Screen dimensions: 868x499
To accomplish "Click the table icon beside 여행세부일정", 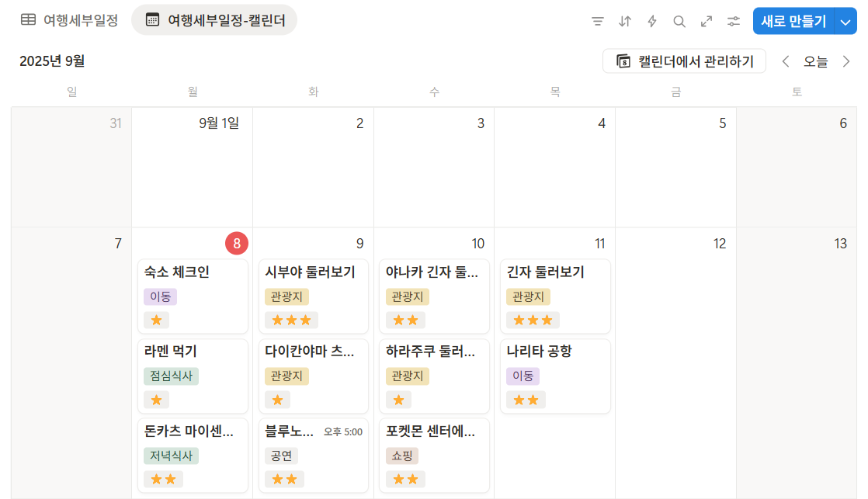I will tap(29, 20).
